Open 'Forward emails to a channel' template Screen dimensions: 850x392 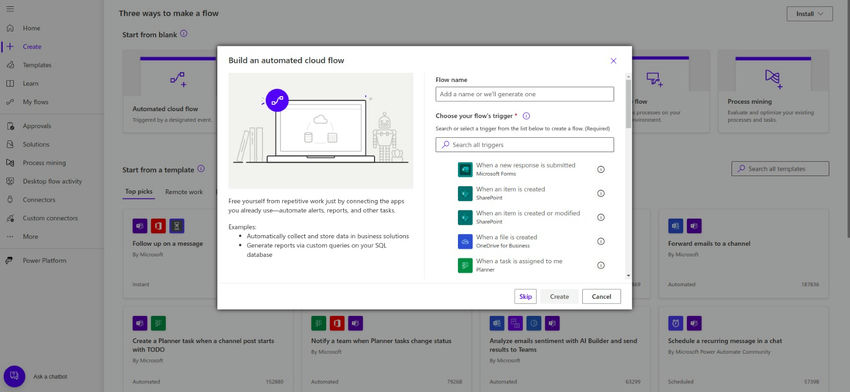[744, 254]
